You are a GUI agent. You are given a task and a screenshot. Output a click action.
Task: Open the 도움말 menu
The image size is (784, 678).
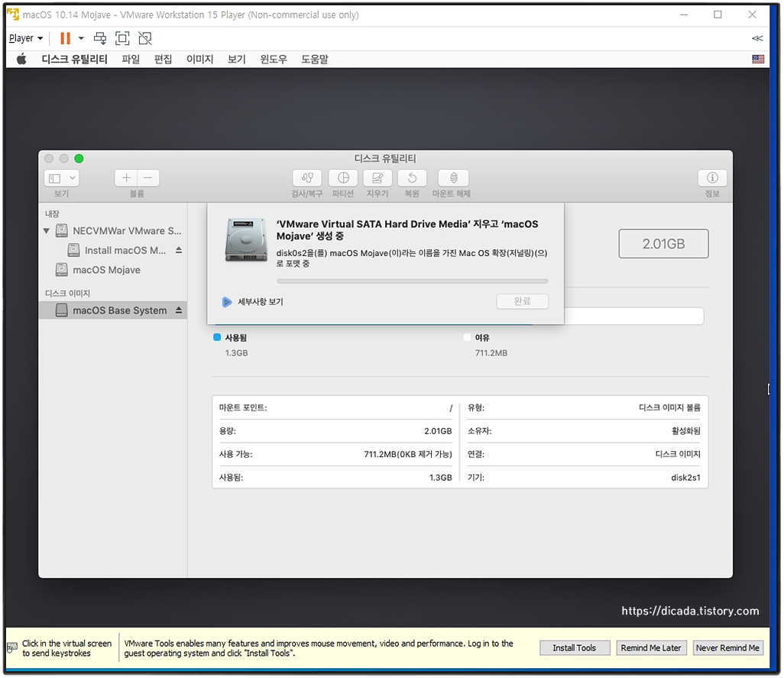coord(315,60)
